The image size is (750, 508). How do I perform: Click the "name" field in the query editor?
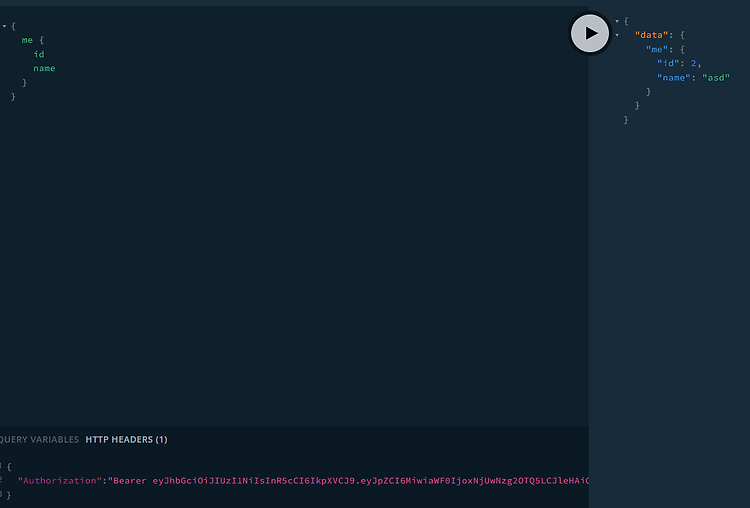point(44,68)
